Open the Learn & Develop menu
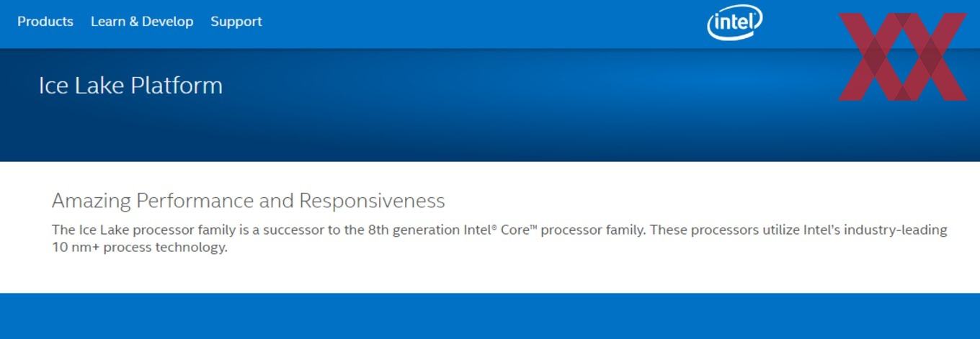The image size is (980, 339). [x=142, y=22]
